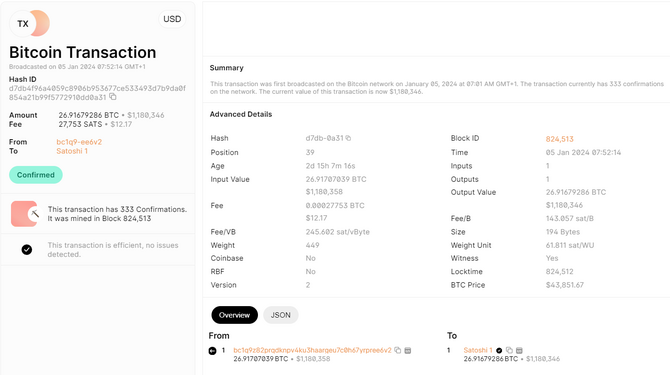Viewport: 670px width, 375px height.
Task: Click the TX logo icon
Action: click(x=29, y=23)
